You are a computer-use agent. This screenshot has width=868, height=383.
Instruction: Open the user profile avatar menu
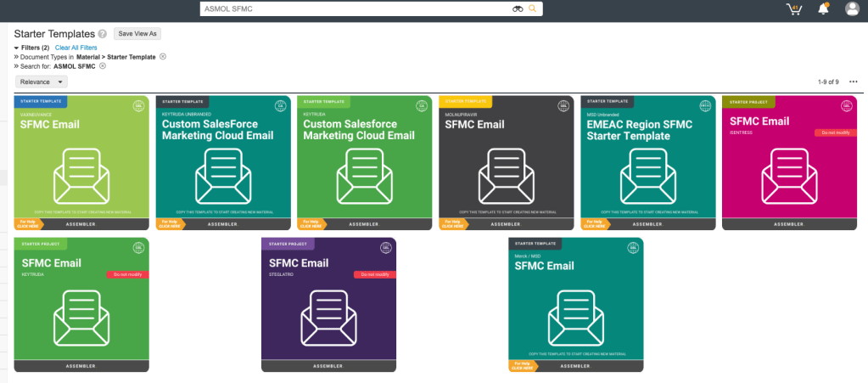[x=852, y=8]
